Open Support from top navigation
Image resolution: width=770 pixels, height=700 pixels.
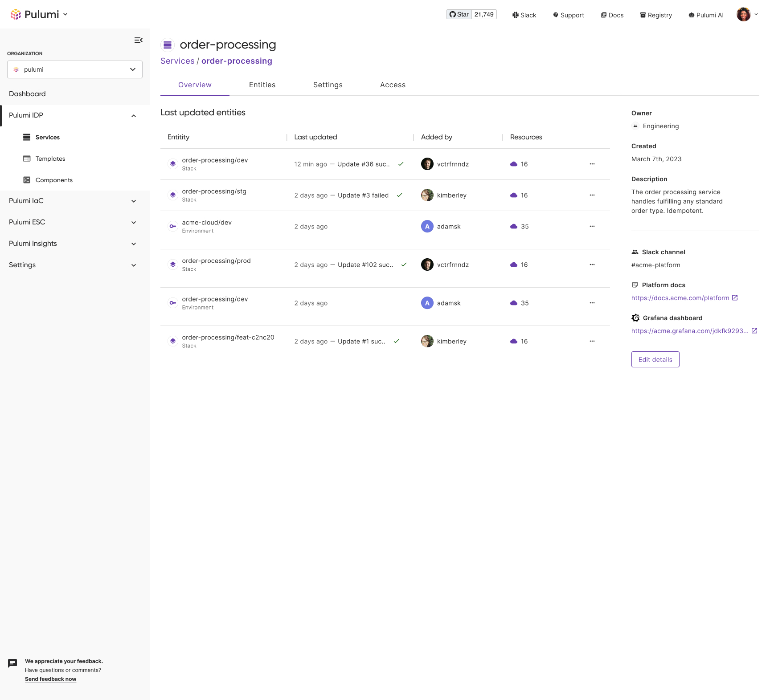tap(569, 15)
